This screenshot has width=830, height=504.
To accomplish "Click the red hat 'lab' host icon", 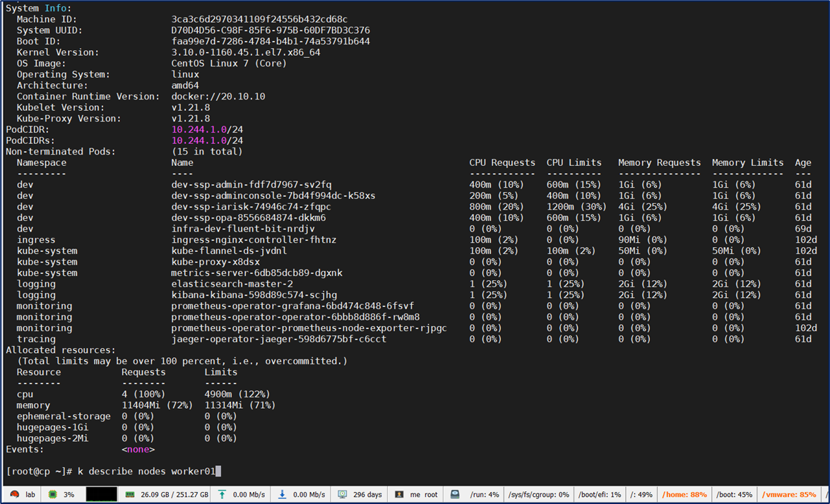I will [14, 495].
